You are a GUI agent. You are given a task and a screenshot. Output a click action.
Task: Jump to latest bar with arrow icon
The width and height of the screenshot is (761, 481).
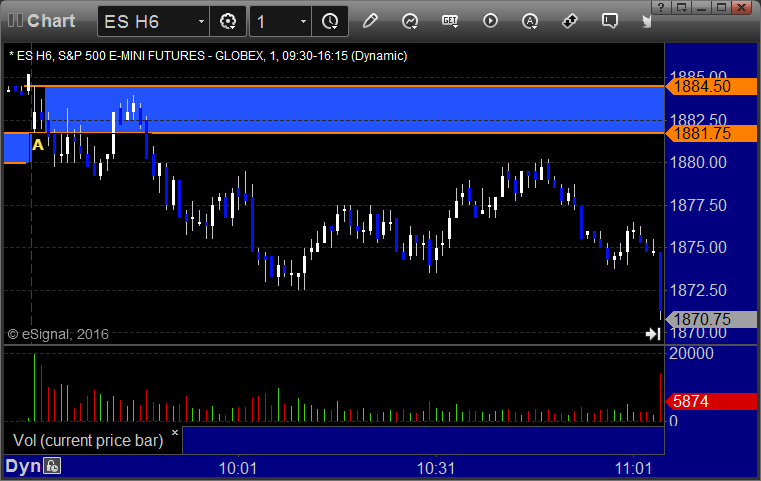coord(653,333)
